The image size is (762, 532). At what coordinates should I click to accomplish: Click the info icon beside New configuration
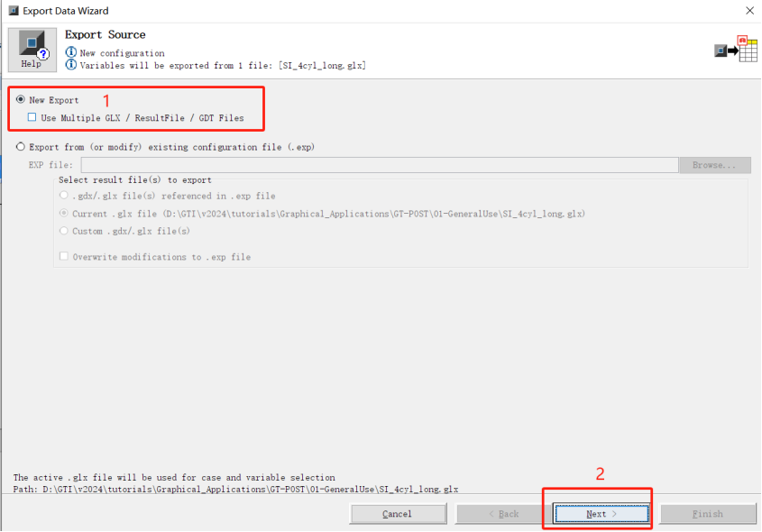point(71,52)
